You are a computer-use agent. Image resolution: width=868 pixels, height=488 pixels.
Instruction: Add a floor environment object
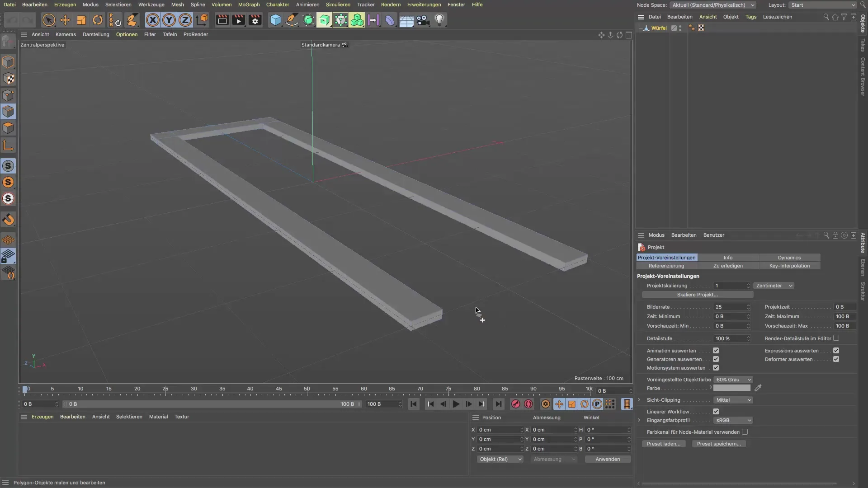click(406, 20)
